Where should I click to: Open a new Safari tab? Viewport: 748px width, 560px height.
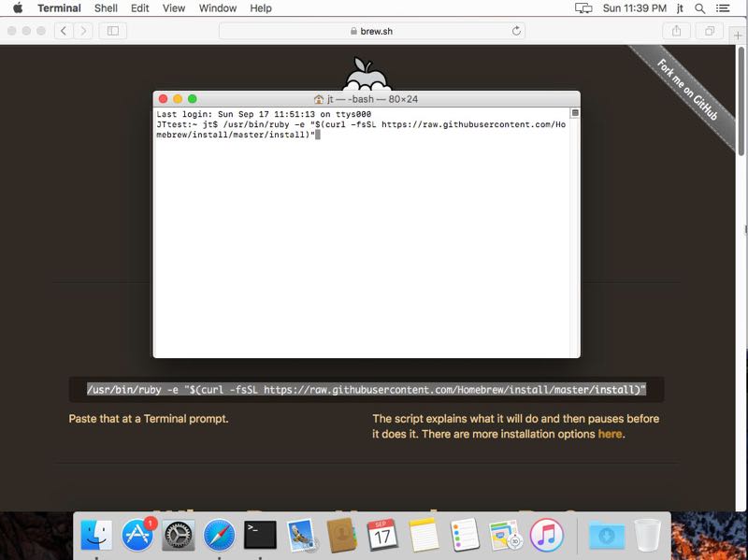(x=738, y=36)
